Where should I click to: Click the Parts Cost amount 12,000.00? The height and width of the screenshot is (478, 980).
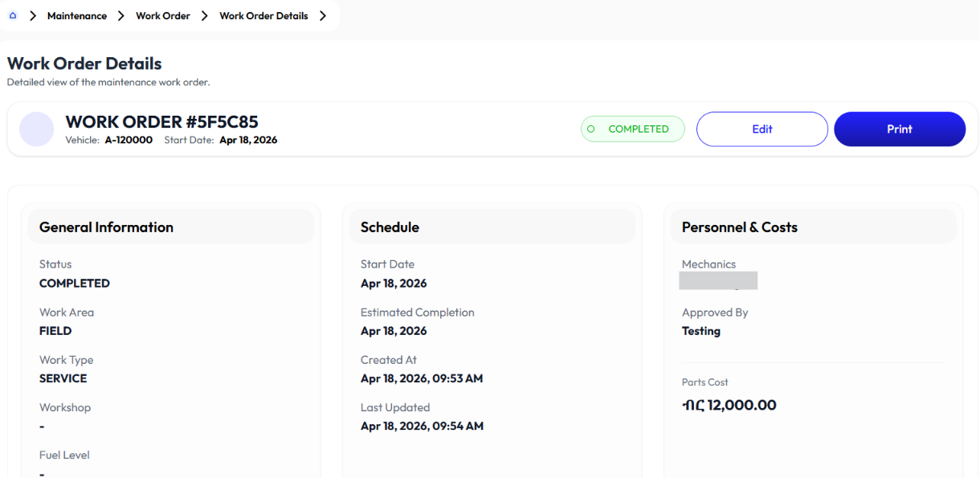click(729, 405)
